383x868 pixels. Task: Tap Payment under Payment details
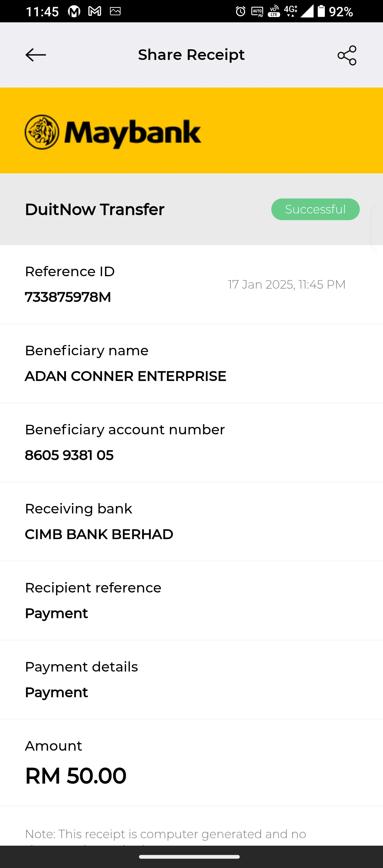[56, 692]
